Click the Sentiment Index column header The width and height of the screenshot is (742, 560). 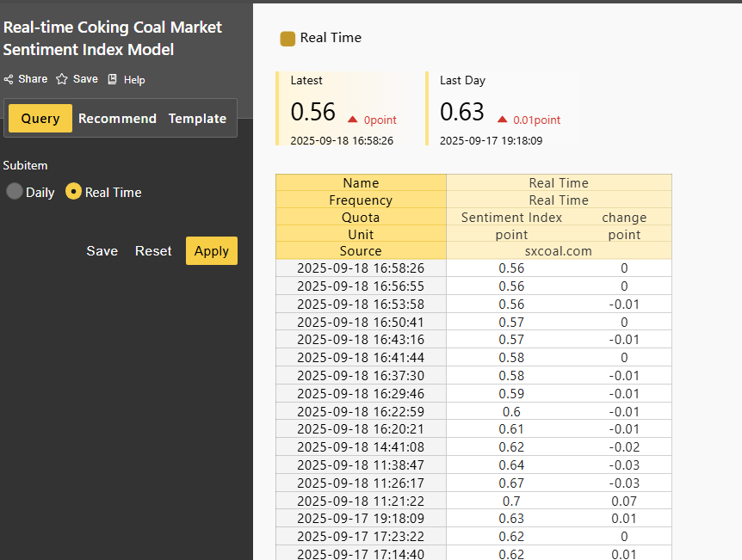(x=511, y=218)
